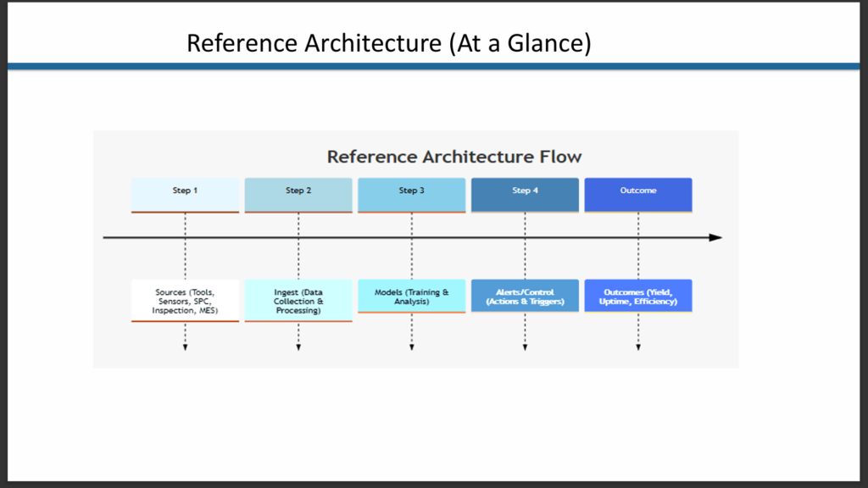
Task: Click the blue divider line under the title
Action: (x=433, y=66)
